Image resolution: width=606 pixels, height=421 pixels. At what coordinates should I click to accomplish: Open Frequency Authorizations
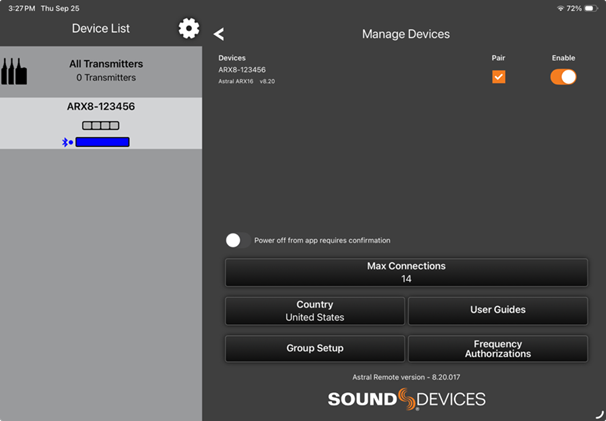pyautogui.click(x=498, y=348)
